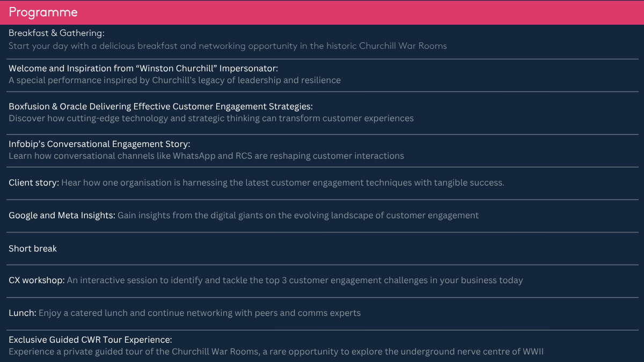Click the breakfast and networking description text
The width and height of the screenshot is (644, 362).
coord(228,46)
